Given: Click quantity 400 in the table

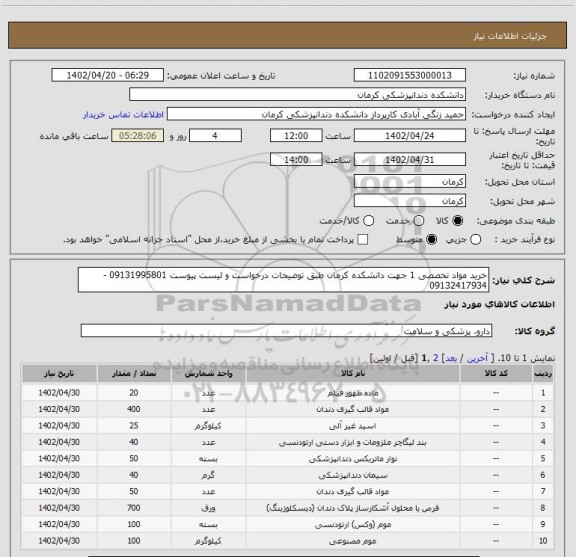Looking at the screenshot, I should (x=134, y=409).
